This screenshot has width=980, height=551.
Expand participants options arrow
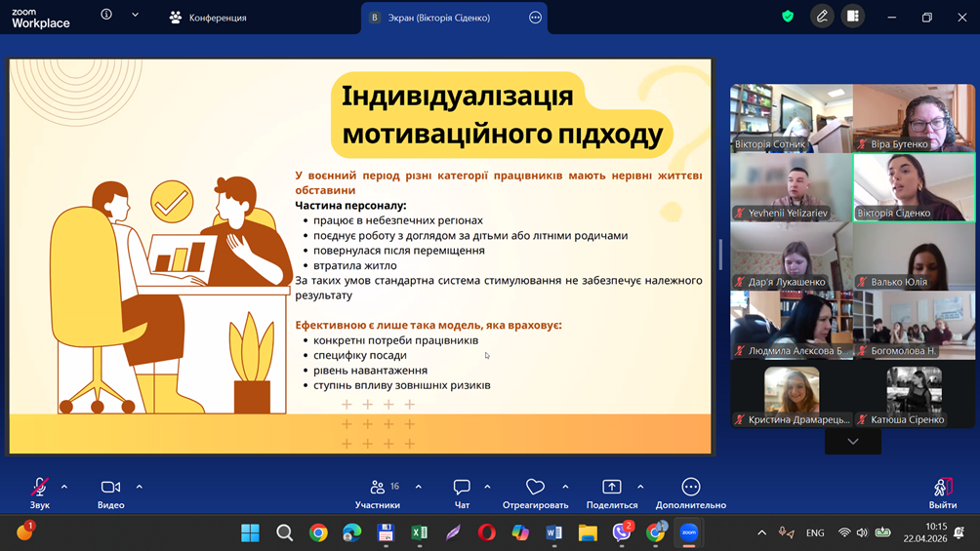pos(419,487)
